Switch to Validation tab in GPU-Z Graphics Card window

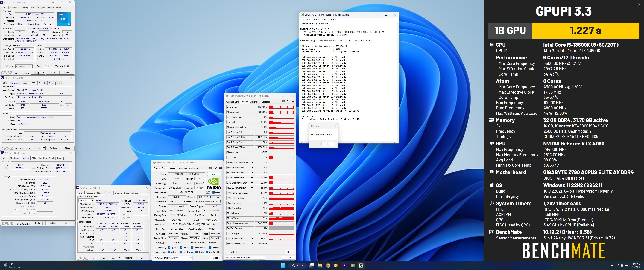pyautogui.click(x=194, y=169)
